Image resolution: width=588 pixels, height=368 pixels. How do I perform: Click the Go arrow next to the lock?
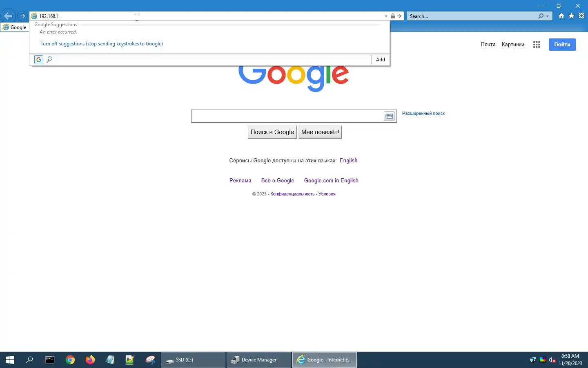click(x=399, y=16)
